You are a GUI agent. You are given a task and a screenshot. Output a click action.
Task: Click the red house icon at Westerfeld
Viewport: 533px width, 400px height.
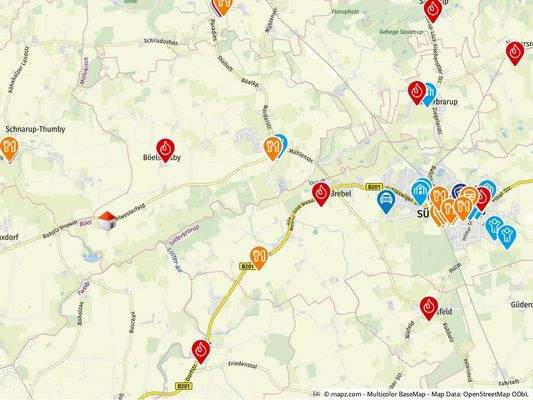click(107, 221)
